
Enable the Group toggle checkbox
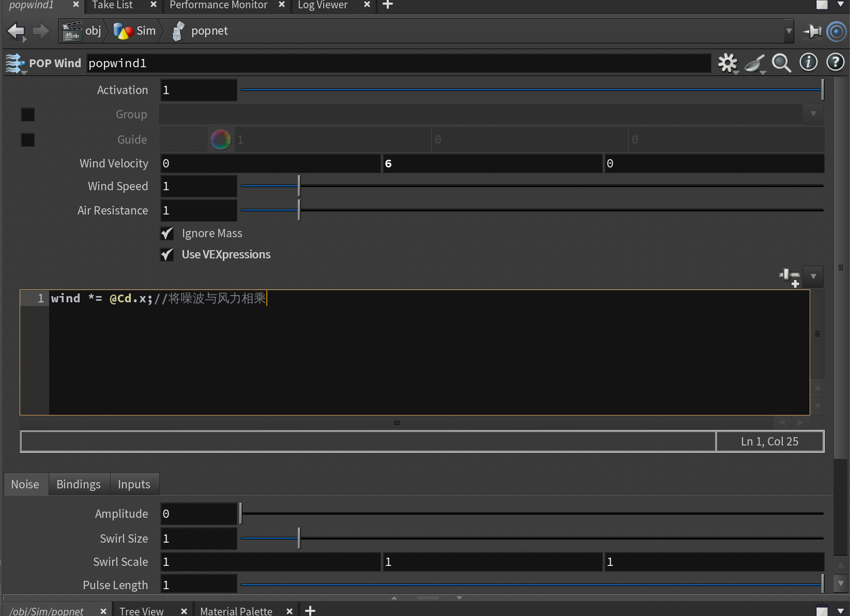pyautogui.click(x=28, y=115)
